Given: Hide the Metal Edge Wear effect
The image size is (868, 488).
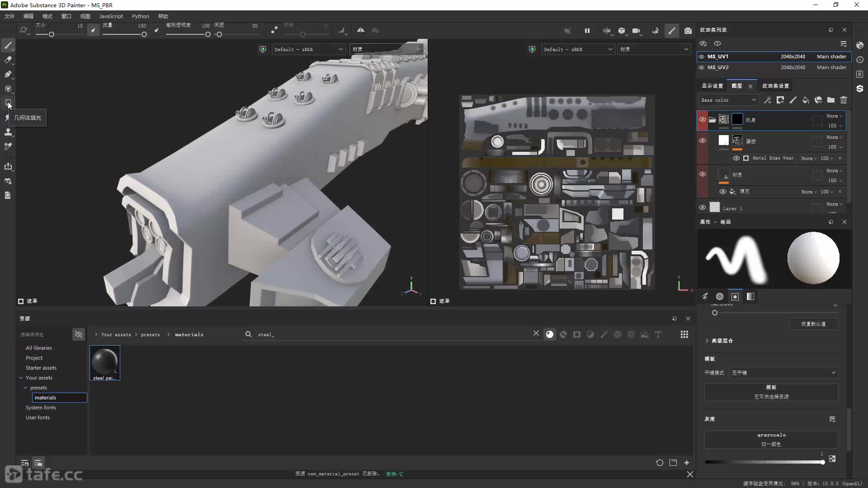Looking at the screenshot, I should [x=736, y=158].
